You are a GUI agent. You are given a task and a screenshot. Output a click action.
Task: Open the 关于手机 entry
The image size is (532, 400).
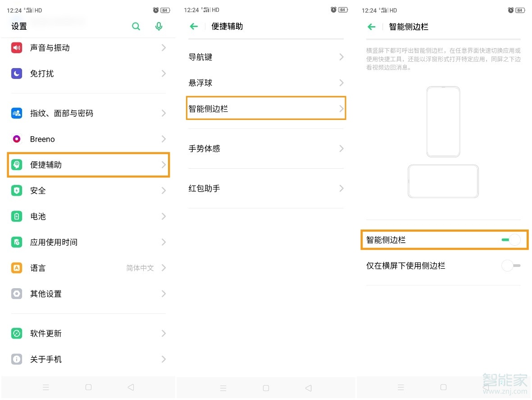[88, 359]
